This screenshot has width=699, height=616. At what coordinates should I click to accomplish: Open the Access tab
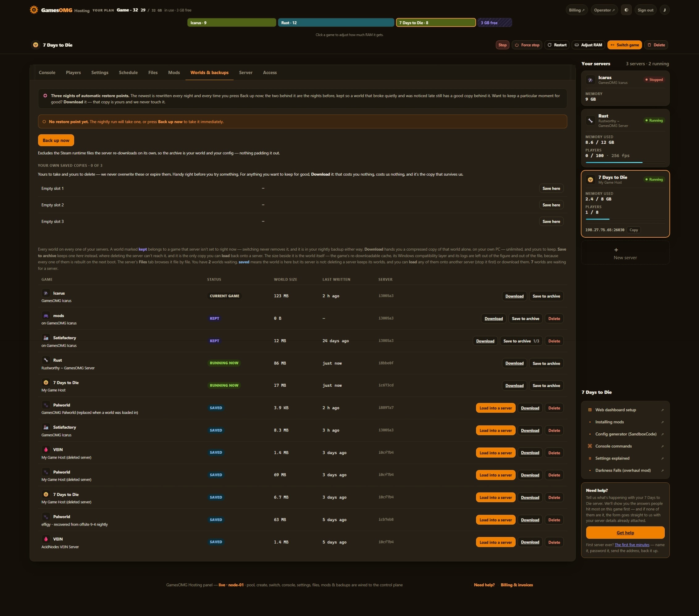click(270, 73)
